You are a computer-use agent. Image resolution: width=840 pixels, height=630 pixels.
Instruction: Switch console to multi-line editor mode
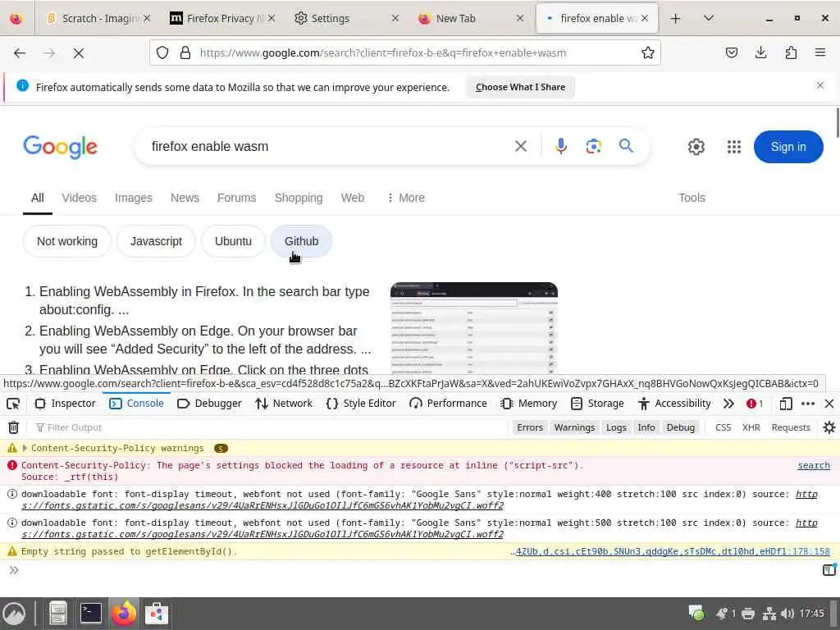[829, 569]
